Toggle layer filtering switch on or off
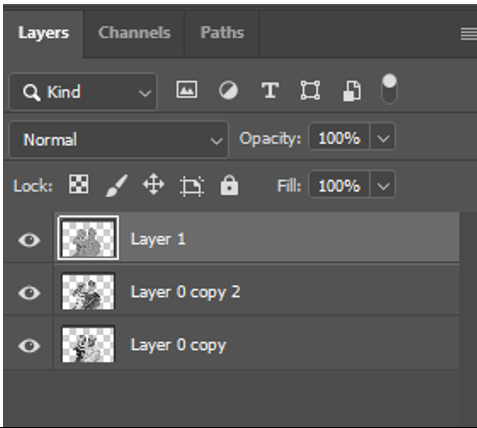The width and height of the screenshot is (477, 428). [x=389, y=89]
